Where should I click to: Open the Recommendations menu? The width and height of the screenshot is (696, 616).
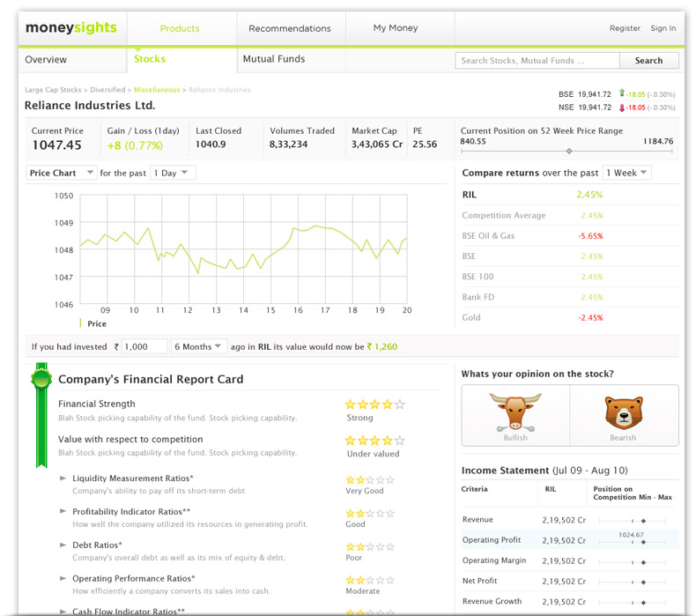(x=290, y=28)
